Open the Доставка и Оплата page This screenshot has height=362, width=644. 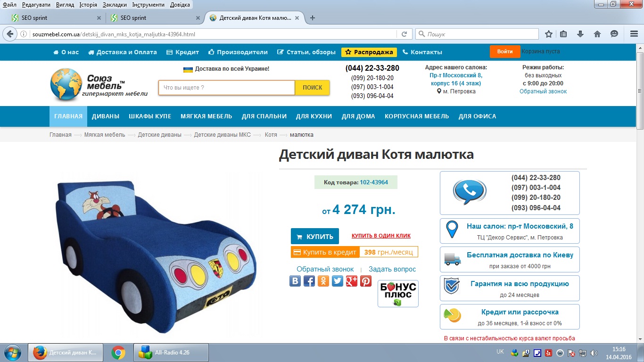point(123,52)
